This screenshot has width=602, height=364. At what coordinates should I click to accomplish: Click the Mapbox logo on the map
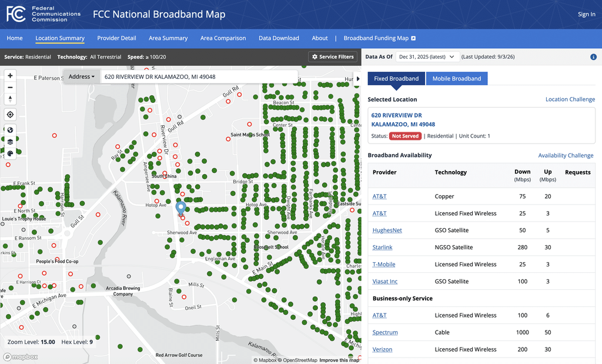pos(21,357)
